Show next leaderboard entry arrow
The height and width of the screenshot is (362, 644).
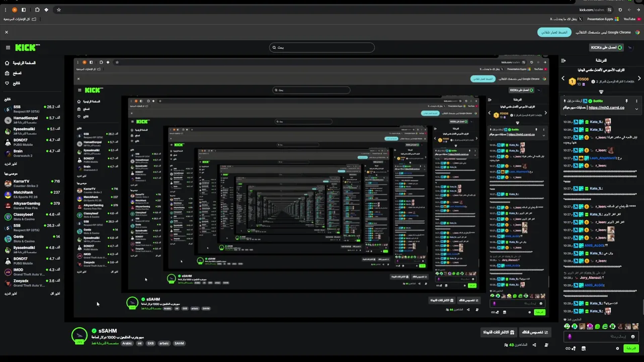[639, 78]
